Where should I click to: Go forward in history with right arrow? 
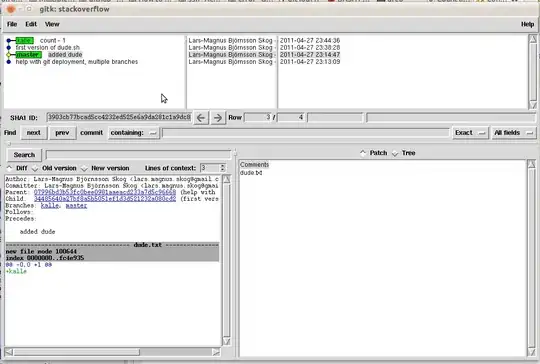218,118
